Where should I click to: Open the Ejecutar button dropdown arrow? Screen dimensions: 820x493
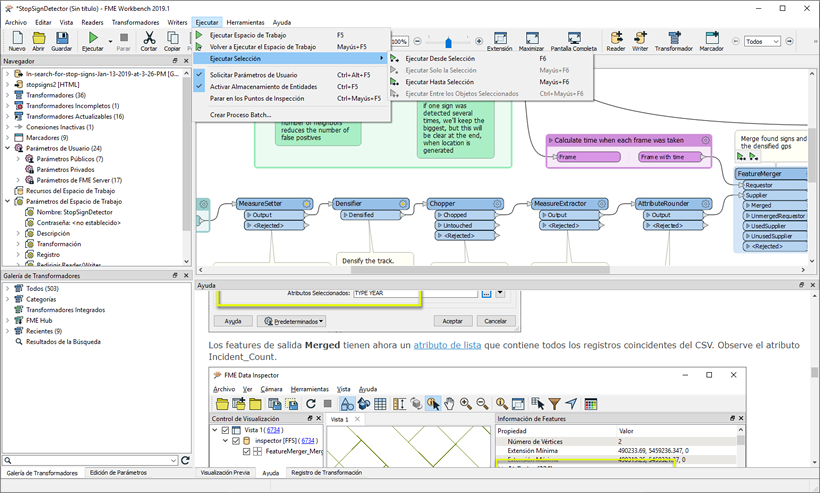coord(110,41)
